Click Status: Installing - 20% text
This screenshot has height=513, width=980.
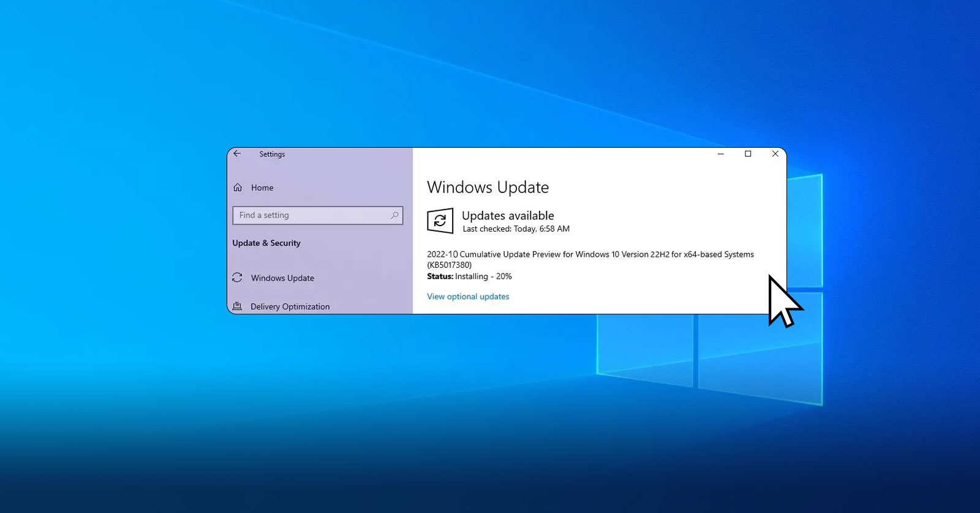pyautogui.click(x=469, y=276)
